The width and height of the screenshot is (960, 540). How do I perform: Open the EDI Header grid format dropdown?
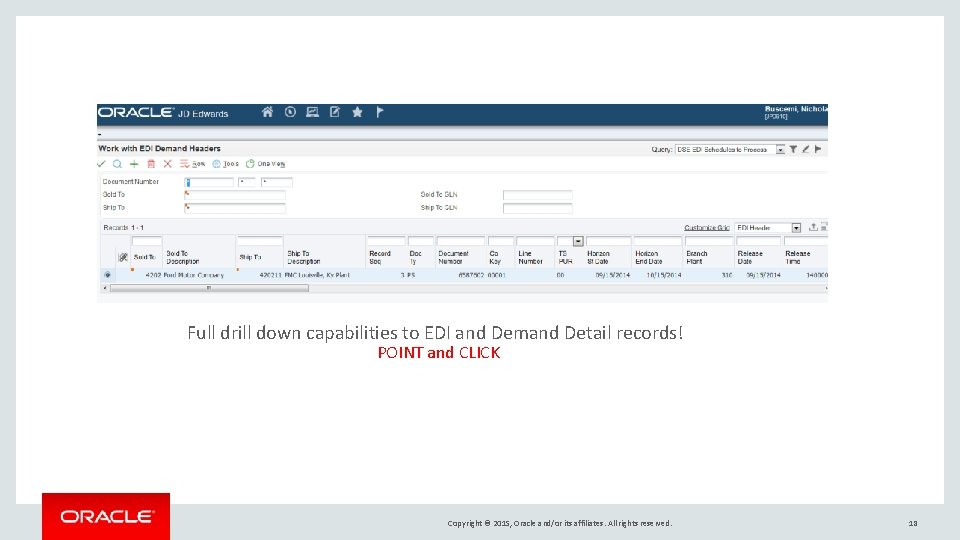796,228
